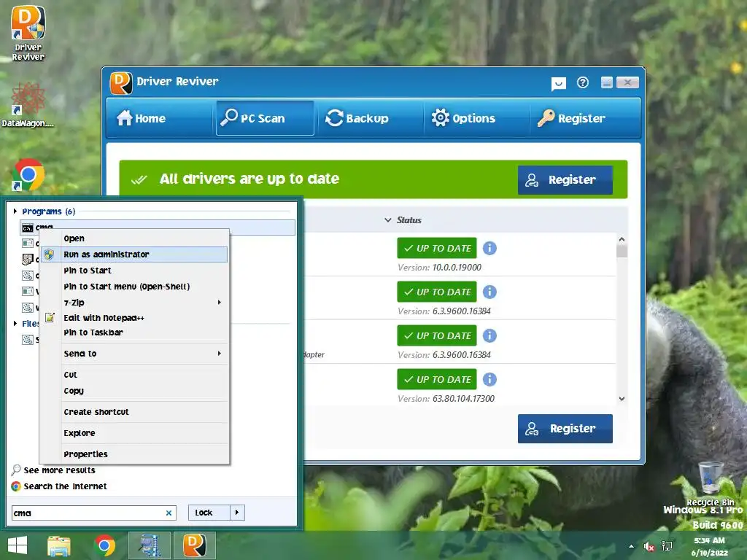The width and height of the screenshot is (747, 560).
Task: Choose Pin to Start
Action: pyautogui.click(x=134, y=271)
